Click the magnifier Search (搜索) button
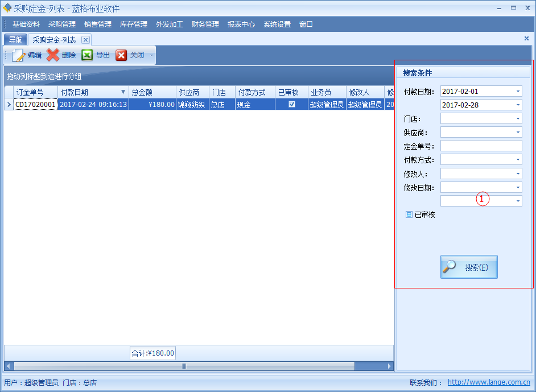 pos(469,267)
